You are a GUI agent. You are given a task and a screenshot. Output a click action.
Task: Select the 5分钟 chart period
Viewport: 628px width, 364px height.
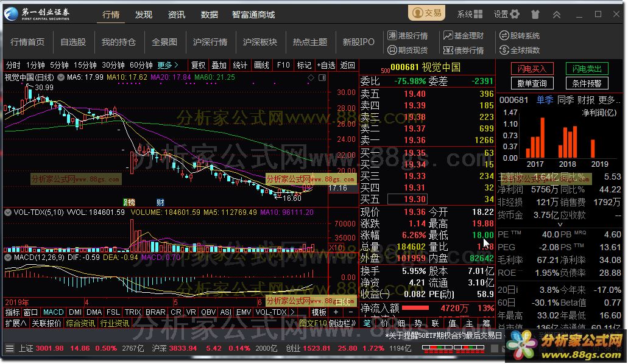click(59, 65)
